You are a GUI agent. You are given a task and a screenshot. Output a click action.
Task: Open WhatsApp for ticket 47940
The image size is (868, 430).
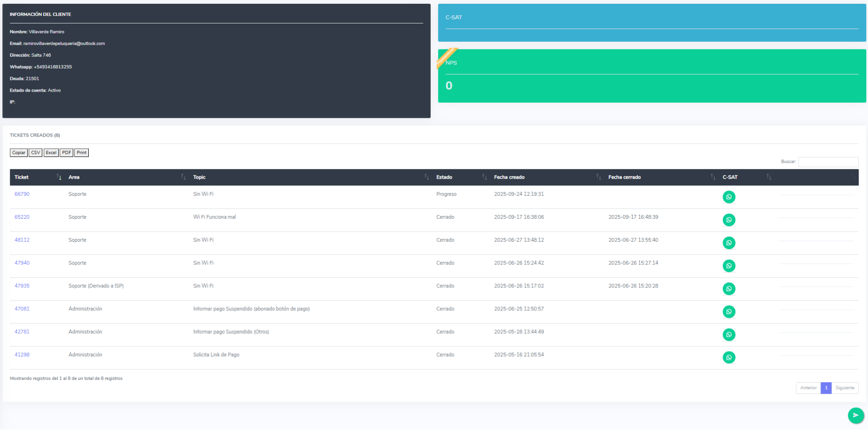728,266
